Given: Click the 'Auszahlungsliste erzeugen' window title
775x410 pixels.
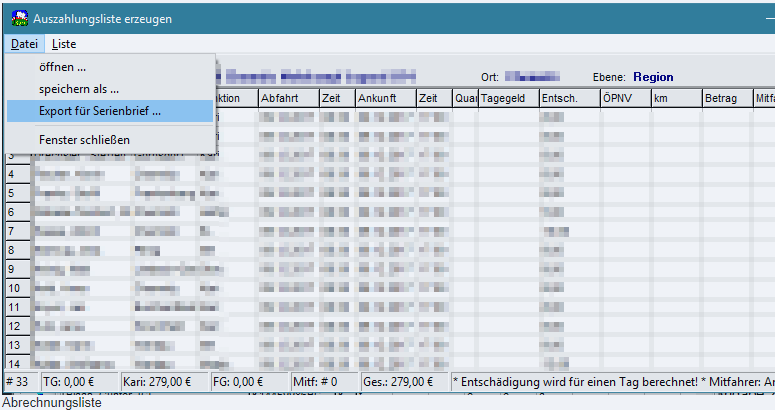Looking at the screenshot, I should 102,19.
